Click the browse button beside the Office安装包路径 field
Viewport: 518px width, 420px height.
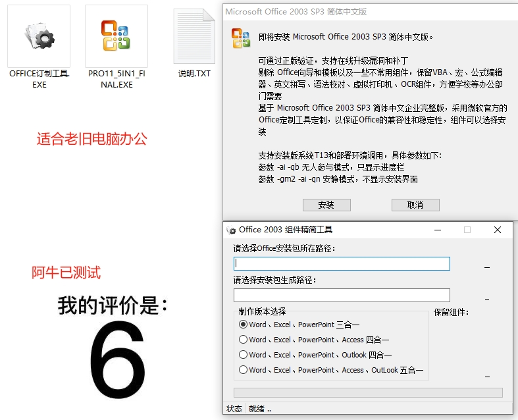(487, 267)
